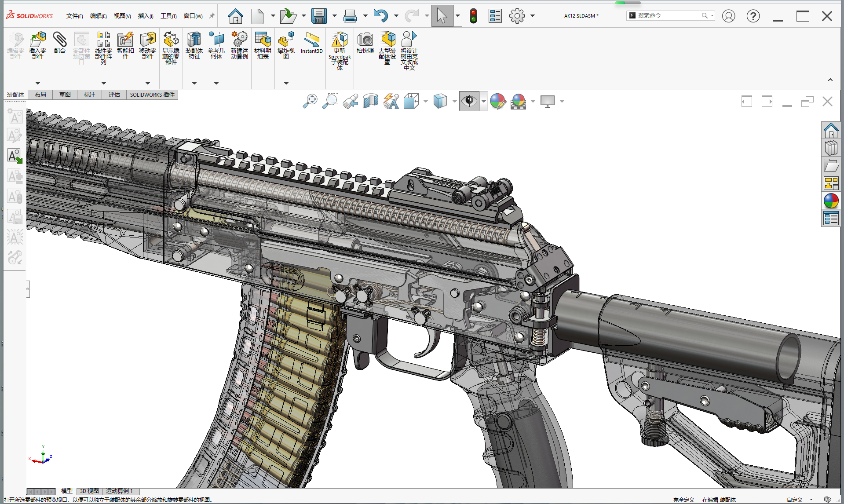
Task: Click the 自定义 units button in status bar
Action: pos(794,500)
